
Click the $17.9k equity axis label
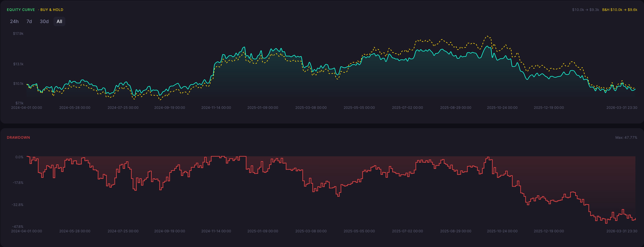tap(18, 33)
